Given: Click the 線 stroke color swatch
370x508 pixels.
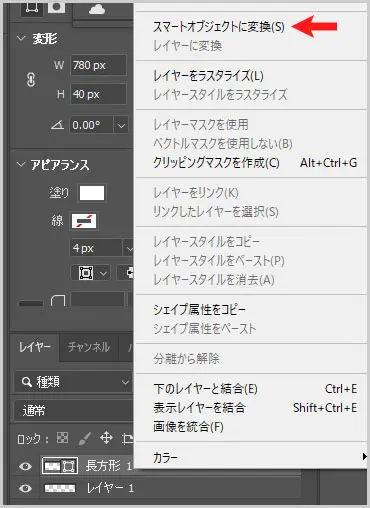Looking at the screenshot, I should (84, 221).
